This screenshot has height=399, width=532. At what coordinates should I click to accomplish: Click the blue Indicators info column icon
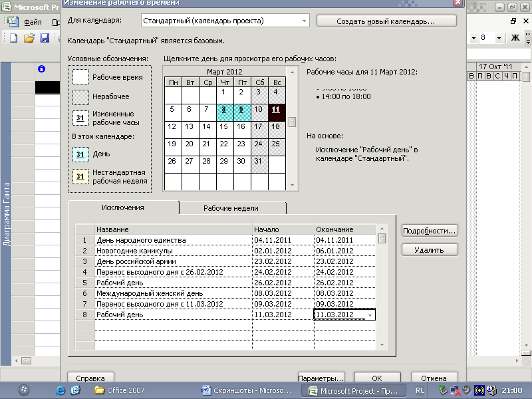[41, 69]
